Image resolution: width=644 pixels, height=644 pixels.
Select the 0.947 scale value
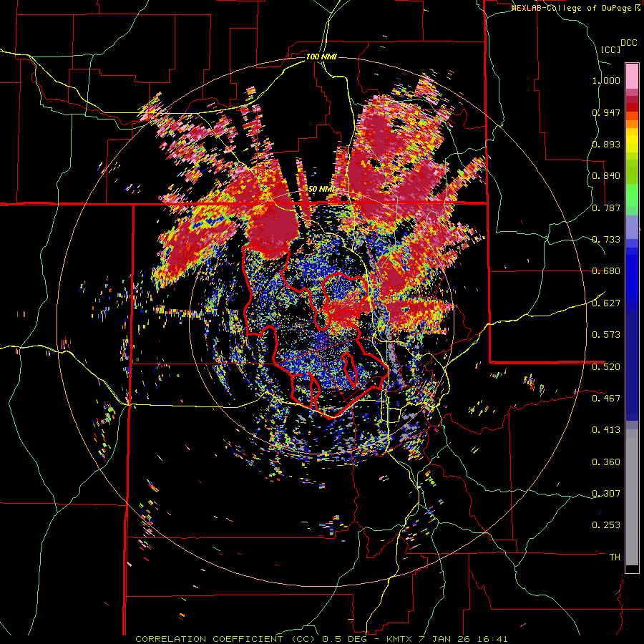[x=606, y=112]
